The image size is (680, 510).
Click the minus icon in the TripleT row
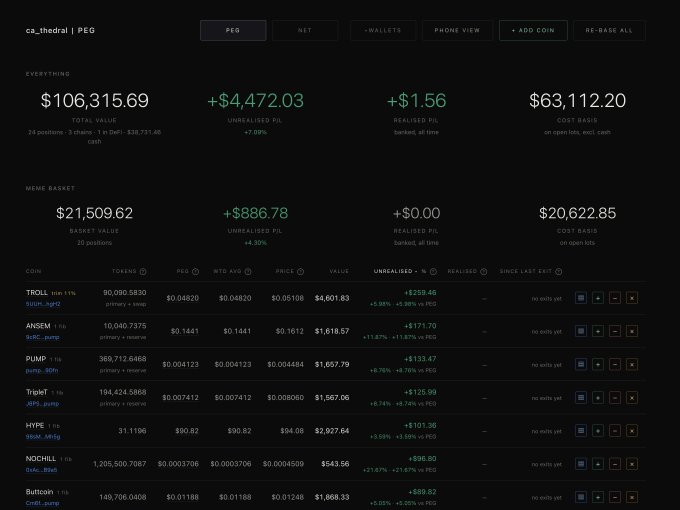615,398
